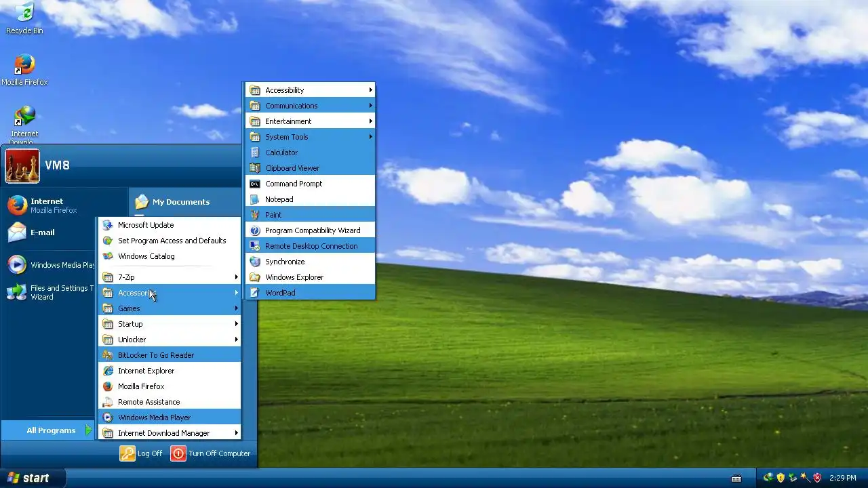The width and height of the screenshot is (868, 488).
Task: Click the E-mail envelope icon
Action: (x=17, y=232)
